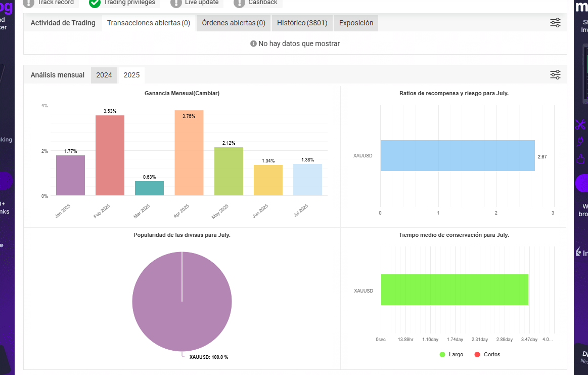Click the Apr 2025 3.76% bar
588x375 pixels.
[189, 153]
